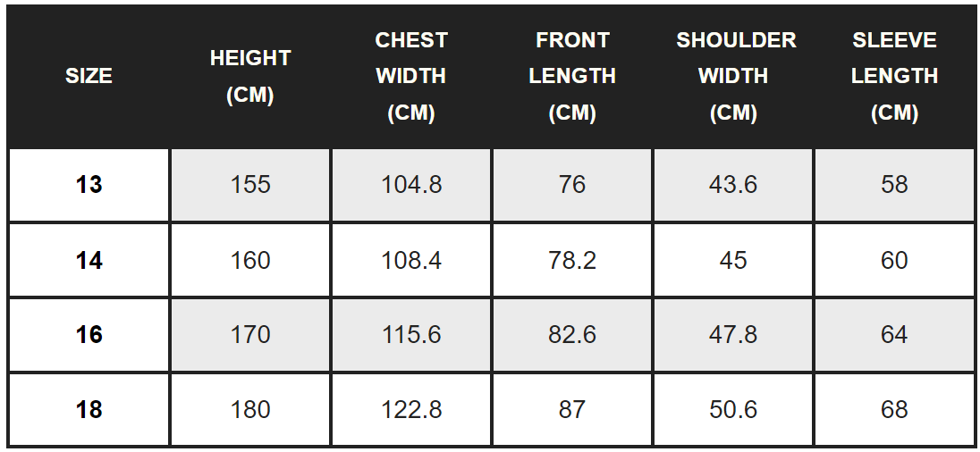Select the 104.8 chest width cell
The image size is (980, 452).
pos(411,185)
